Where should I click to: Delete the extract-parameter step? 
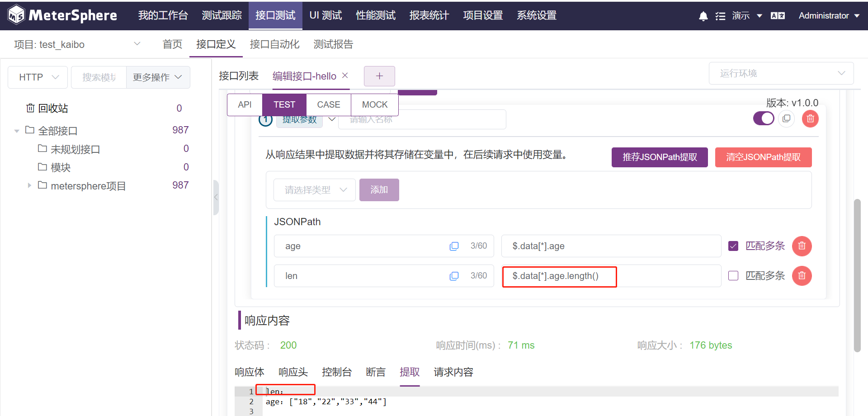click(810, 118)
